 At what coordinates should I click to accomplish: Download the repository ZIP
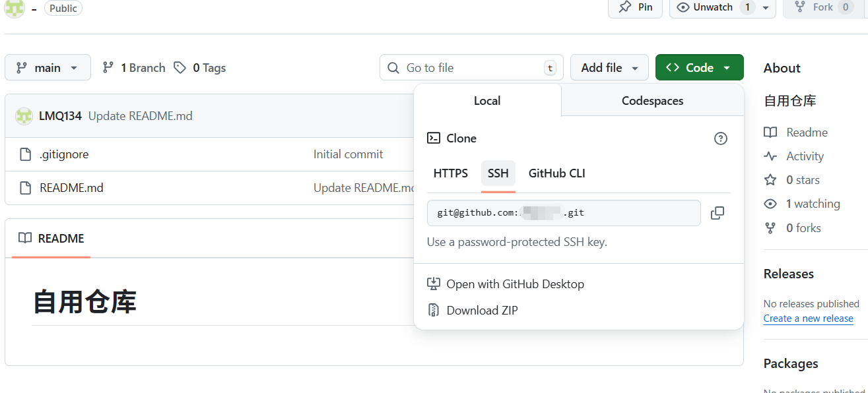point(473,310)
